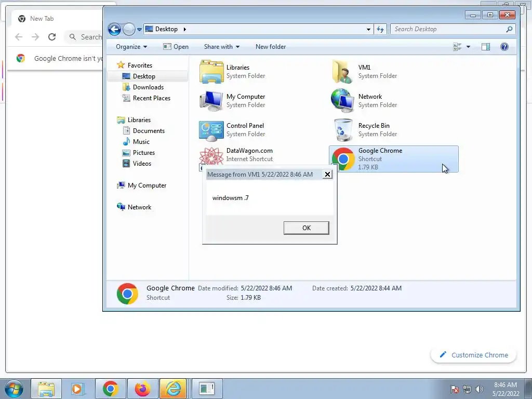532x399 pixels.
Task: Click the blue Help question mark icon
Action: 504,47
